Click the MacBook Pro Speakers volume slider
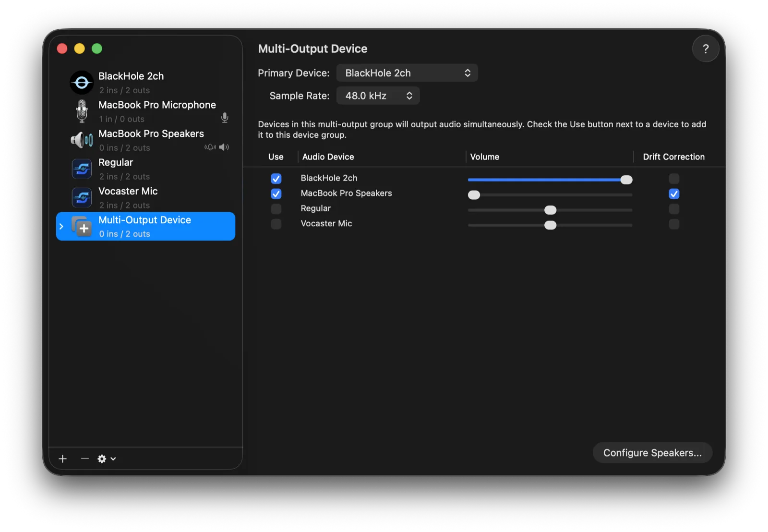Screen dimensions: 768x532 point(550,194)
